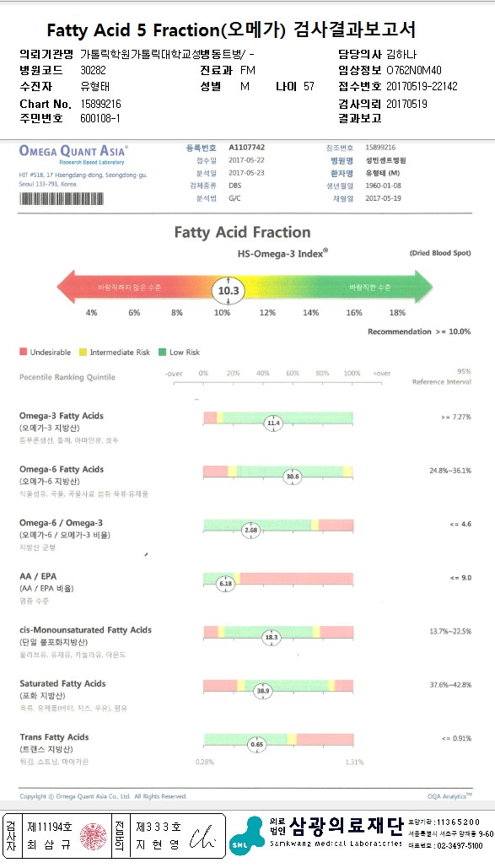Click the red seal stamp beside 최삼규
This screenshot has width=495, height=868.
click(94, 837)
